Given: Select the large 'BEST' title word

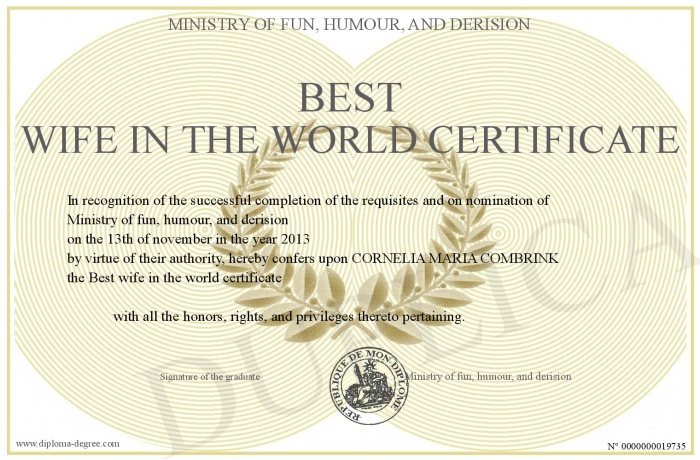Looking at the screenshot, I should pos(349,97).
